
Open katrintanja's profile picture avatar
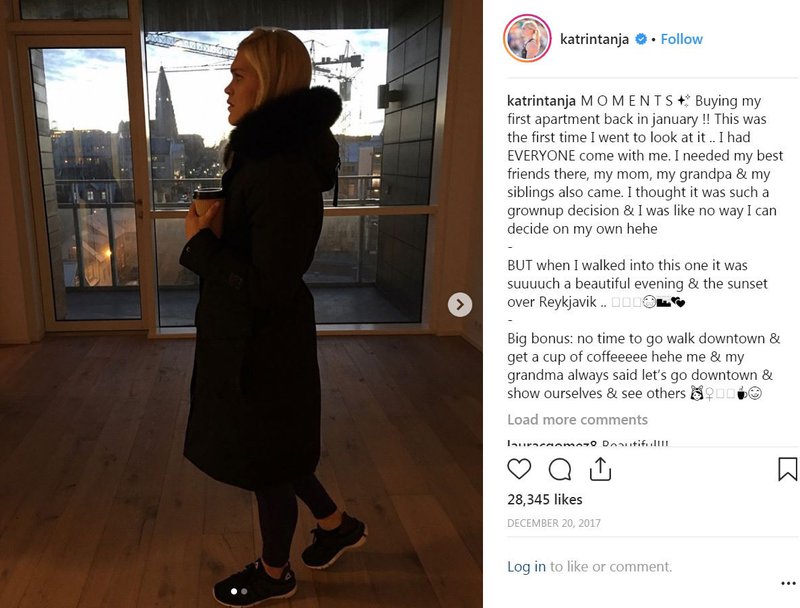coord(527,38)
